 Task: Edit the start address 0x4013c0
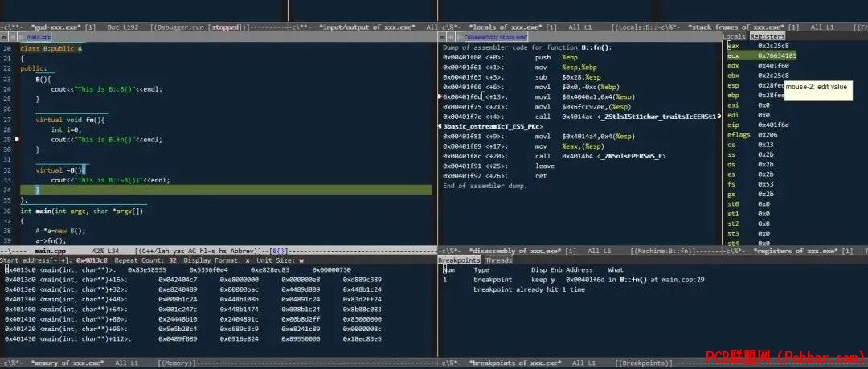92,260
